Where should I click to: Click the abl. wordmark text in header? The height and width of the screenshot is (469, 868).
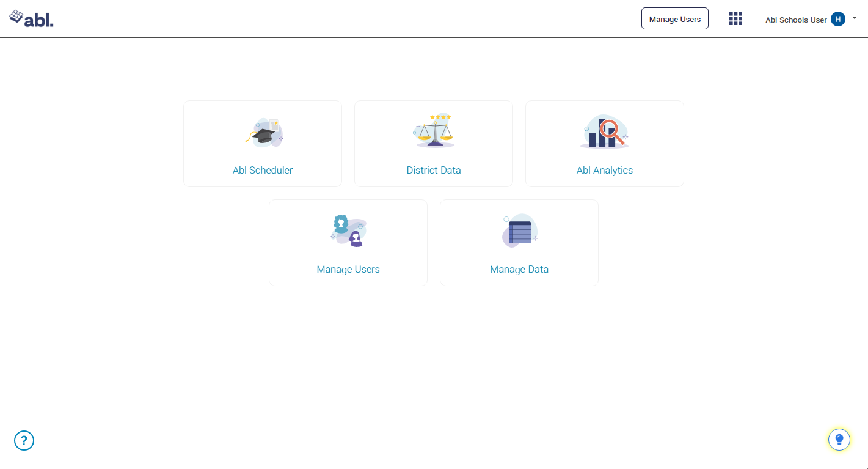pos(39,20)
